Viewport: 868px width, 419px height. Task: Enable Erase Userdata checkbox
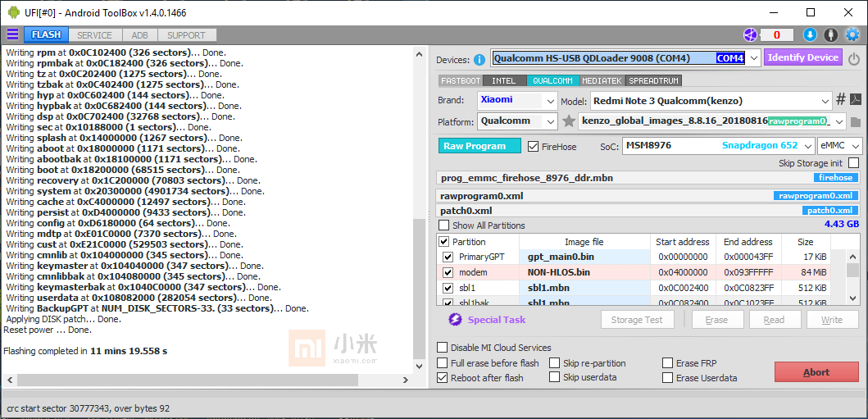click(x=668, y=378)
